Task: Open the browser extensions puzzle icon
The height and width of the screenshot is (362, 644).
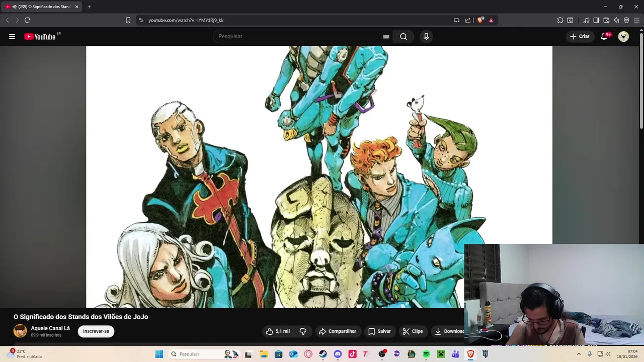Action: pyautogui.click(x=560, y=20)
